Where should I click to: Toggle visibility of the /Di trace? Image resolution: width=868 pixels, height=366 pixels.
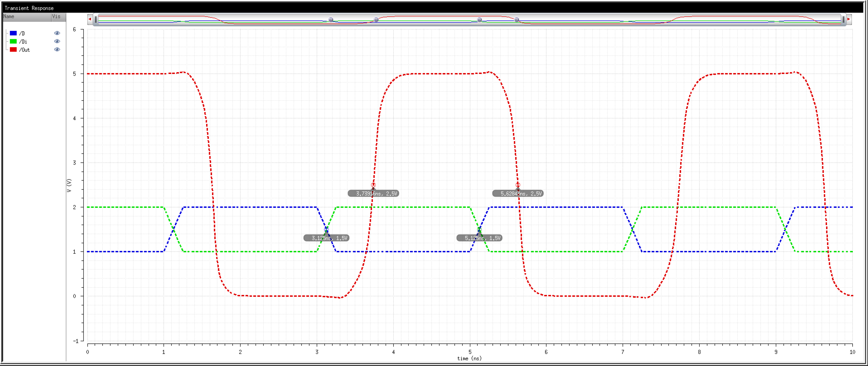click(x=57, y=41)
